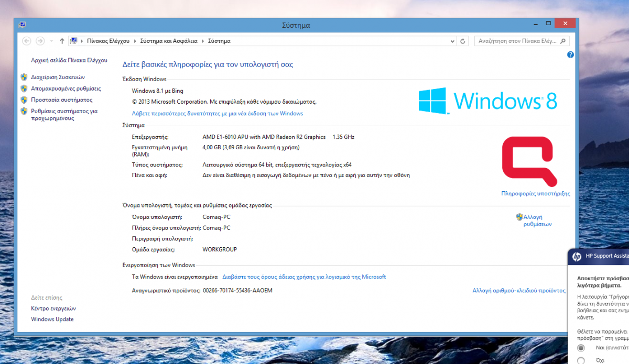
Task: Maximize the Σύστημα window
Action: point(548,24)
